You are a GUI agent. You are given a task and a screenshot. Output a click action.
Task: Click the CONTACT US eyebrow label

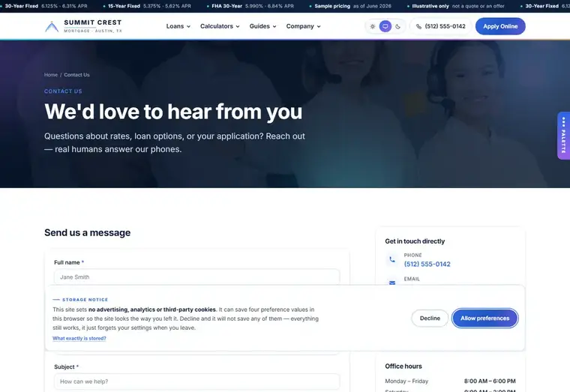pos(63,91)
